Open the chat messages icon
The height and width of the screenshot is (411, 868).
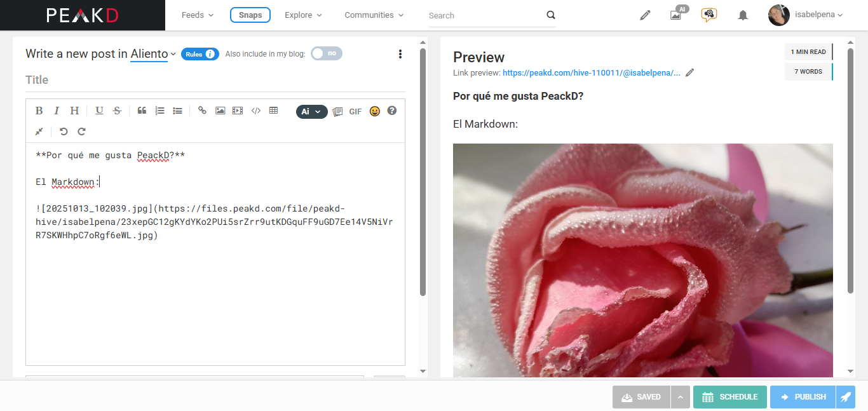click(709, 15)
